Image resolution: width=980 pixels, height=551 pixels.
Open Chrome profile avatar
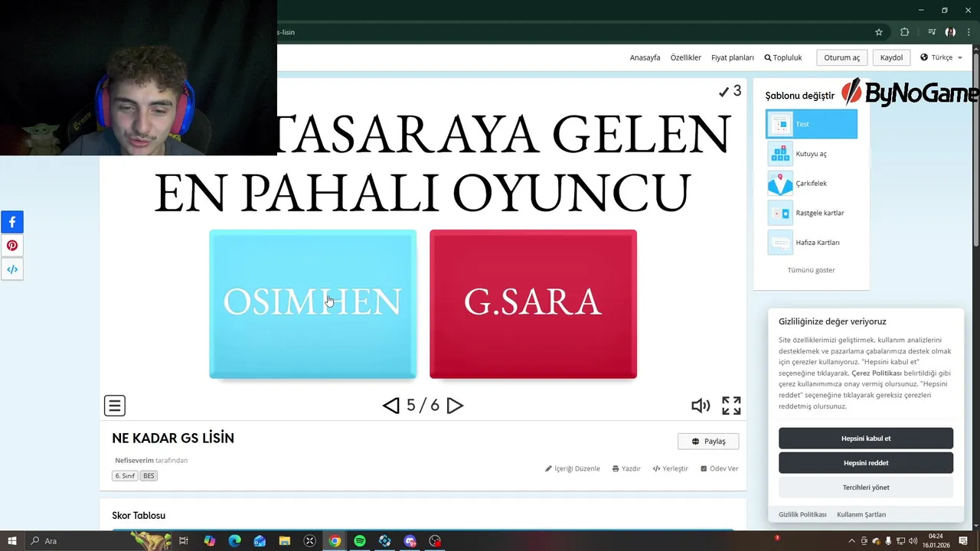point(950,32)
